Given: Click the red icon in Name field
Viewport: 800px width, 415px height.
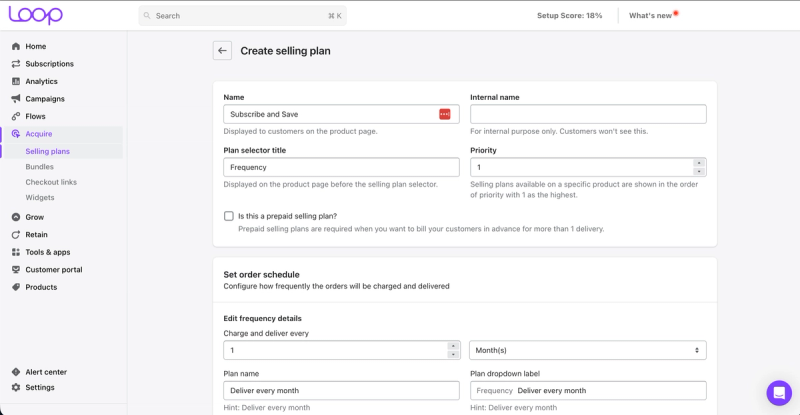Looking at the screenshot, I should [x=445, y=114].
